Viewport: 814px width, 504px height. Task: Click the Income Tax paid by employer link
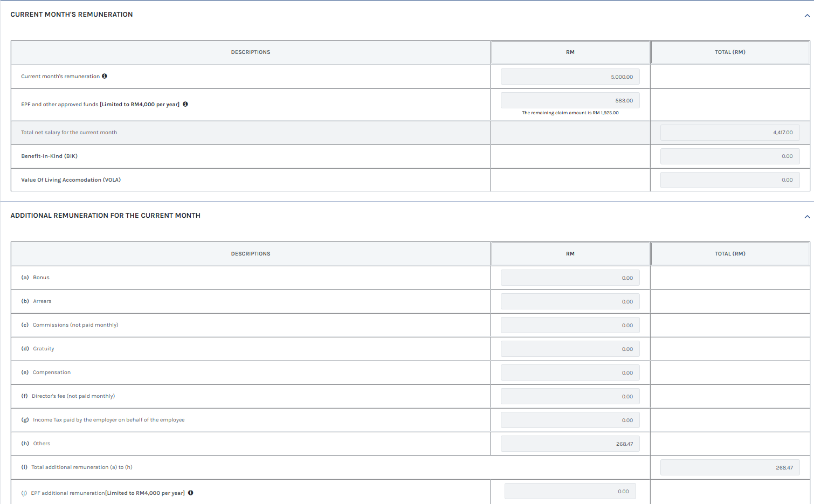[108, 419]
